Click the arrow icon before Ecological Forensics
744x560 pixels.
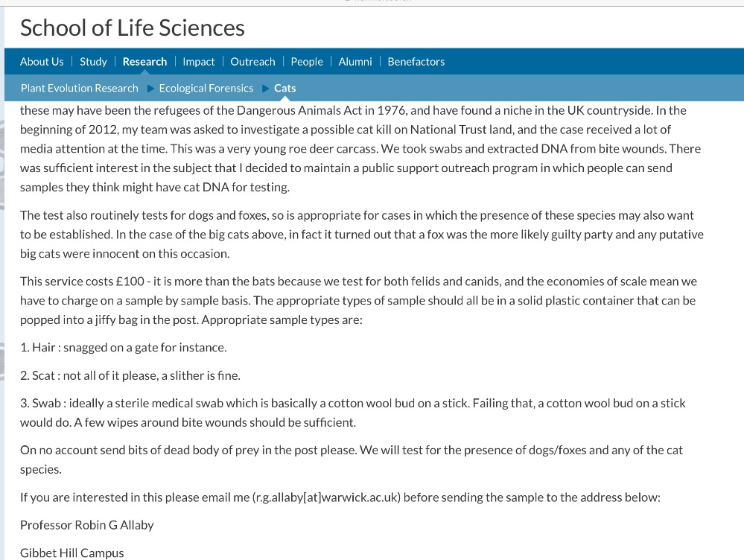click(x=150, y=89)
